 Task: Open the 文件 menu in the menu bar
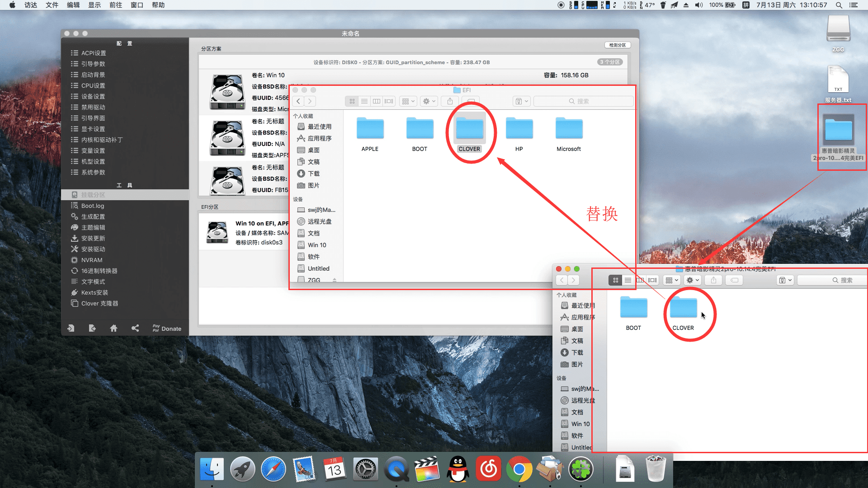point(52,5)
